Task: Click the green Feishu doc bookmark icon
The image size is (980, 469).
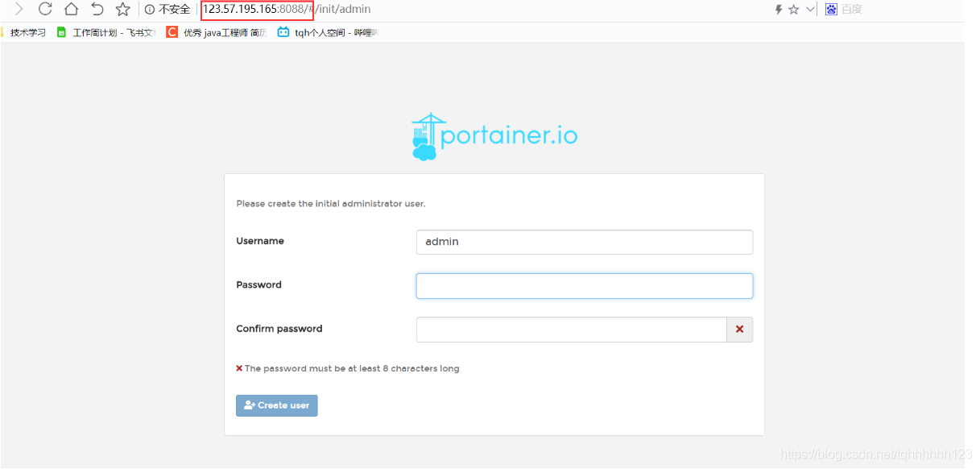Action: tap(61, 32)
